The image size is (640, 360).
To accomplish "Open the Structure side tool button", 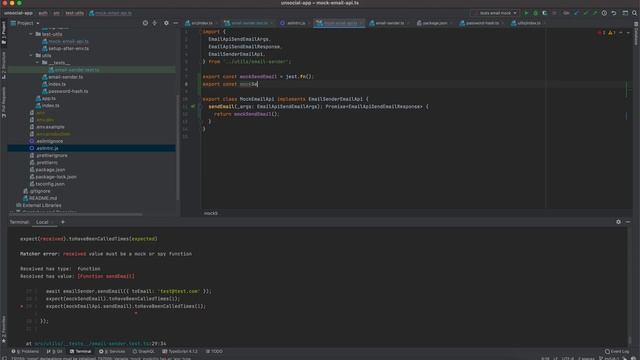I will tap(4, 65).
